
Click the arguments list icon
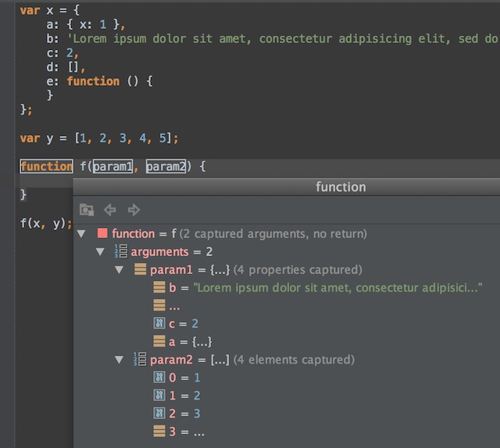[120, 251]
